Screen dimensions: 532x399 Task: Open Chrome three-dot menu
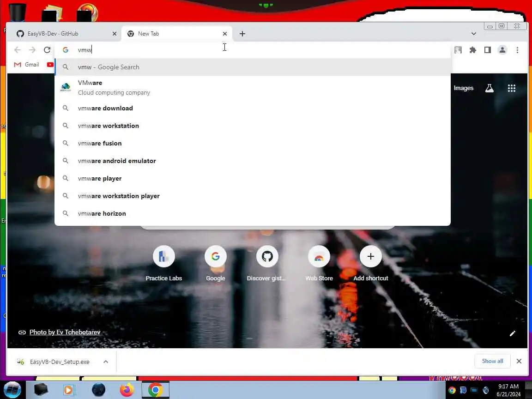coord(517,50)
